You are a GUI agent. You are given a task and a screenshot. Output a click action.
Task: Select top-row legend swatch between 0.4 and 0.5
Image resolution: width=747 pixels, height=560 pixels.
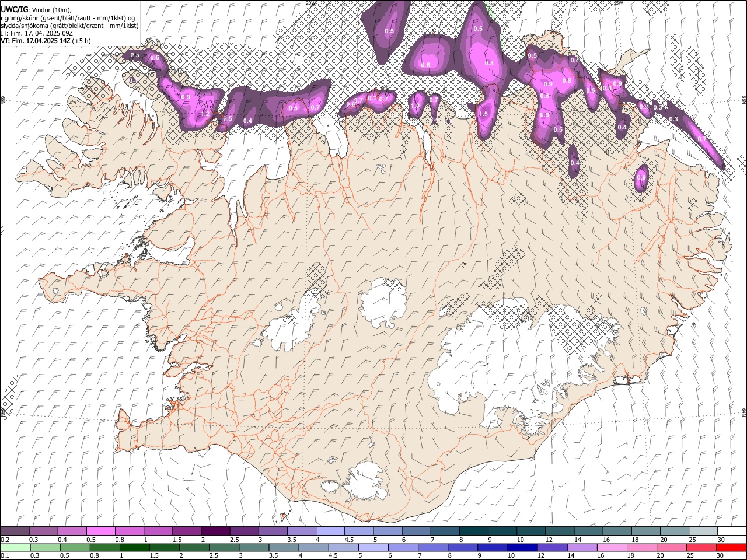point(72,531)
